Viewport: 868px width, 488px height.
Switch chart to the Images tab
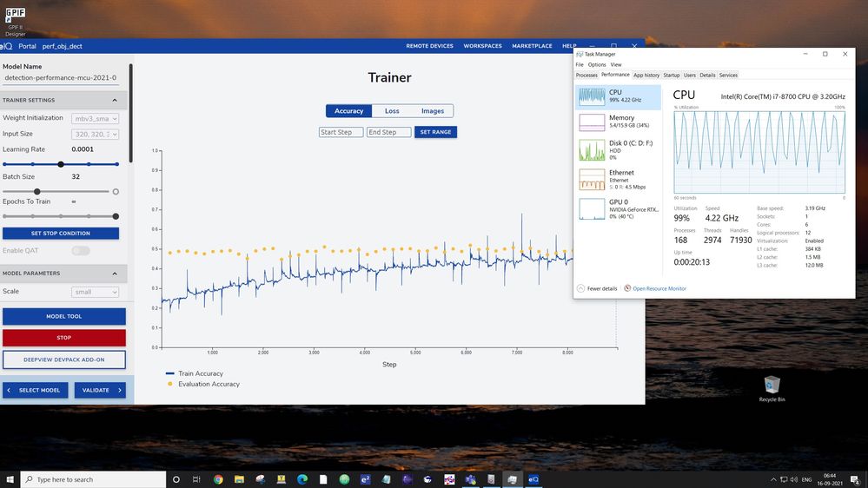click(x=433, y=110)
